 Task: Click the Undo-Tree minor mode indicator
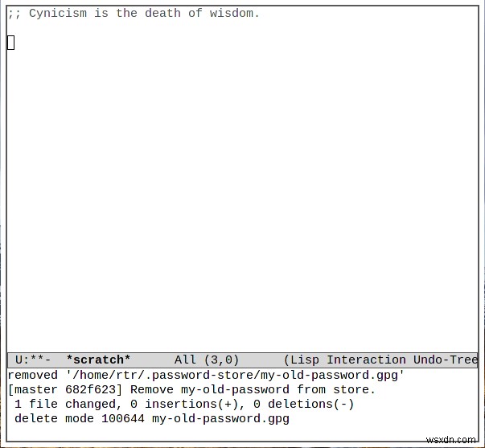click(446, 360)
